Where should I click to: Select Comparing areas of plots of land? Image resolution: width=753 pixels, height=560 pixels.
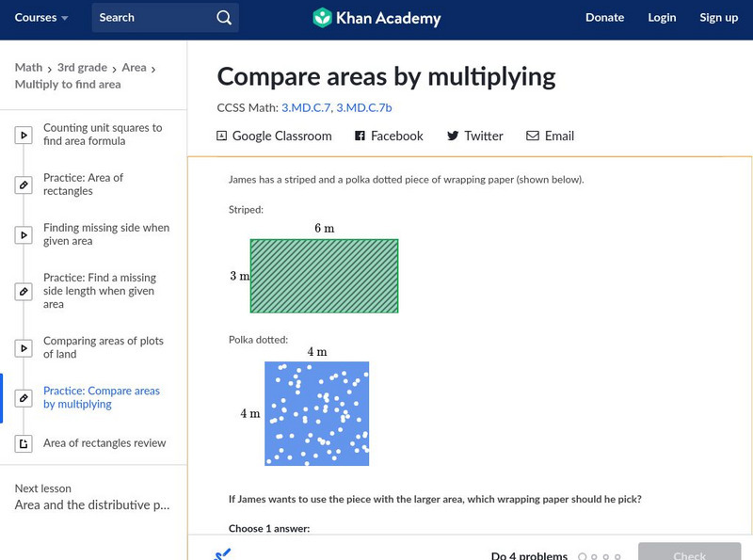tap(102, 347)
